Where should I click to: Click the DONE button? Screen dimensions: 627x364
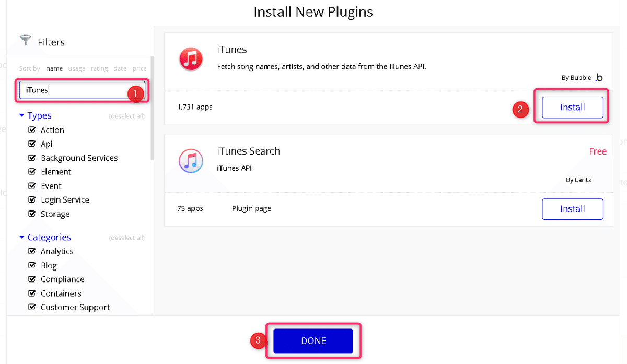(313, 341)
